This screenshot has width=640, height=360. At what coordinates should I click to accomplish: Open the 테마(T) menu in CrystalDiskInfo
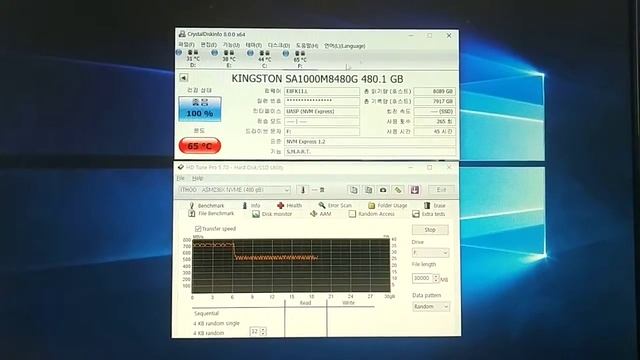(253, 45)
